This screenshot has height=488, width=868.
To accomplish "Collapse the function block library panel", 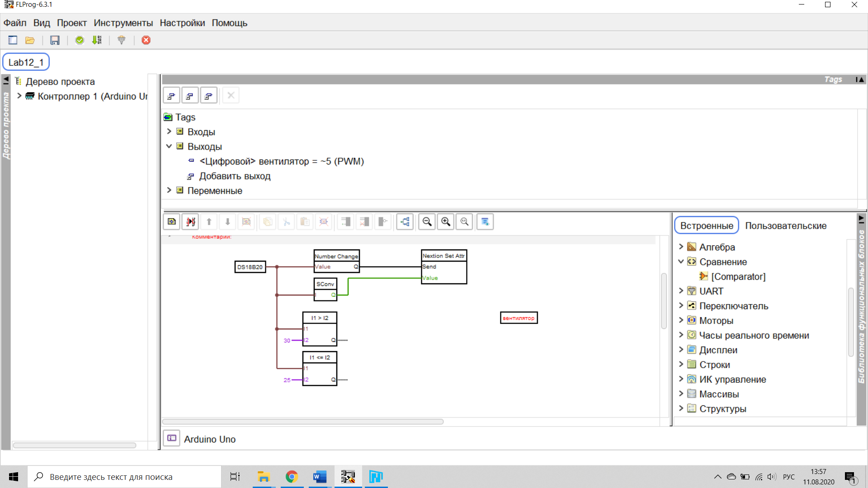I will (x=861, y=219).
